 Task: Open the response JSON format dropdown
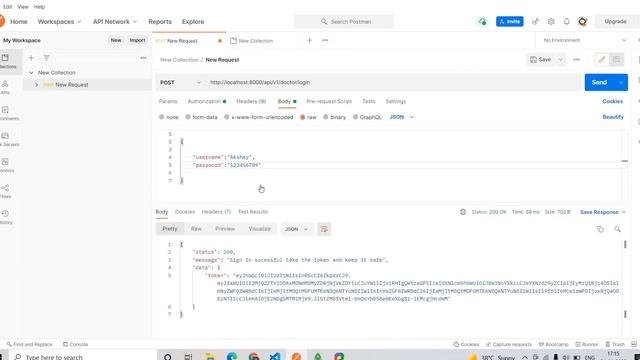[296, 229]
